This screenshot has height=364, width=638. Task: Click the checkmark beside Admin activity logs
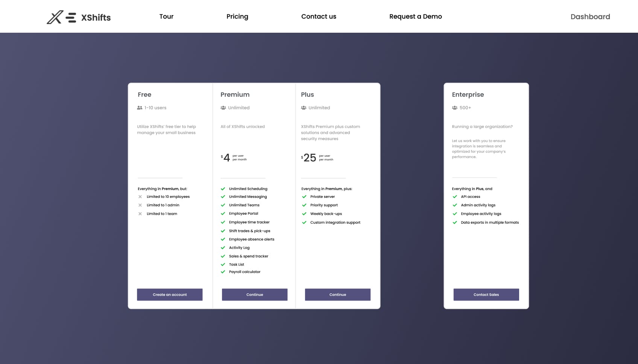click(x=455, y=205)
